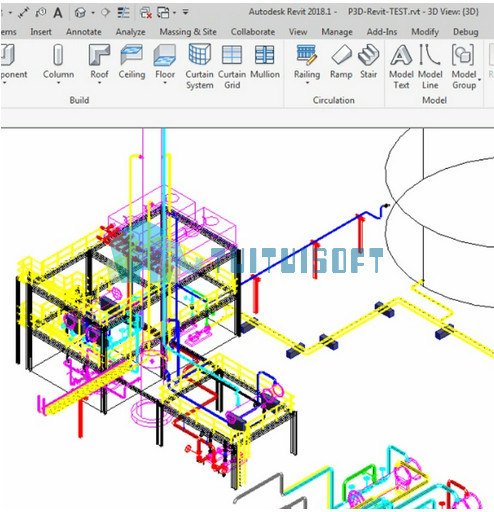Screen dimensions: 494x512
Task: Open the Add-Ins tab
Action: coord(382,32)
